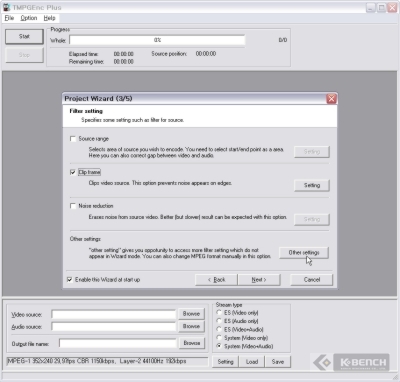Select ES (Video only) stream type
This screenshot has height=382, width=400.
pyautogui.click(x=219, y=313)
